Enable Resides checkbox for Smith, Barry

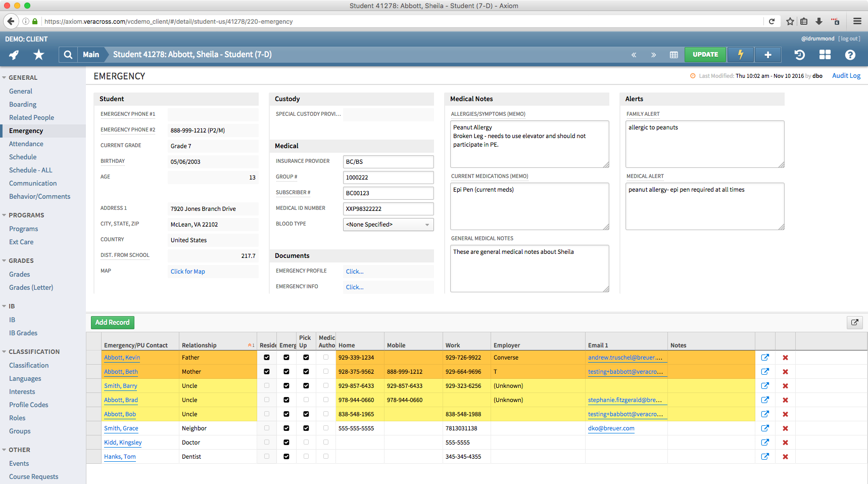(267, 386)
